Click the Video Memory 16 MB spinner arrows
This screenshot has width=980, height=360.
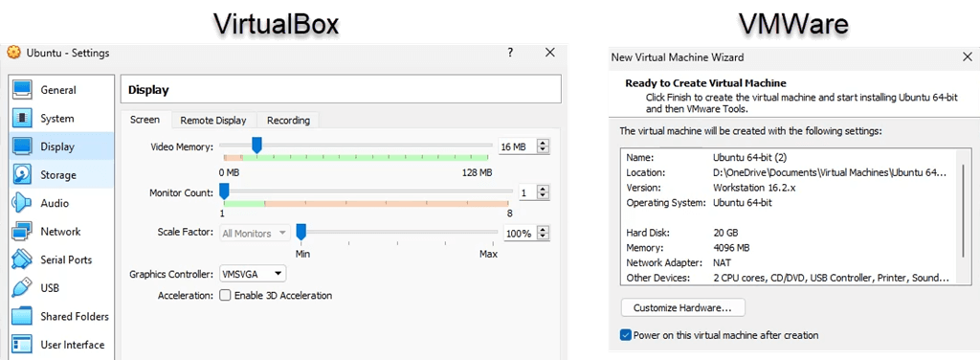click(x=544, y=146)
